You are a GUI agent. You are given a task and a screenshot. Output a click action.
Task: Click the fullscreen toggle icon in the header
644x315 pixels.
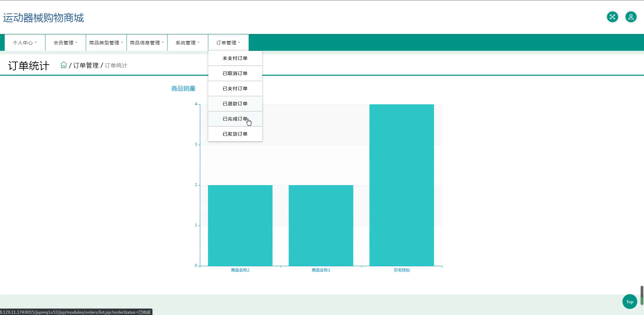[612, 17]
